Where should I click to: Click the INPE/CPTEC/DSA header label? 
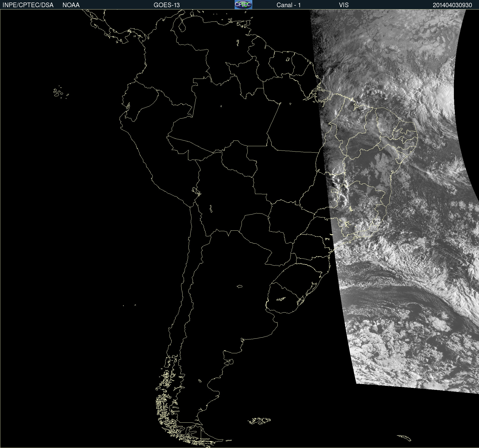(28, 5)
